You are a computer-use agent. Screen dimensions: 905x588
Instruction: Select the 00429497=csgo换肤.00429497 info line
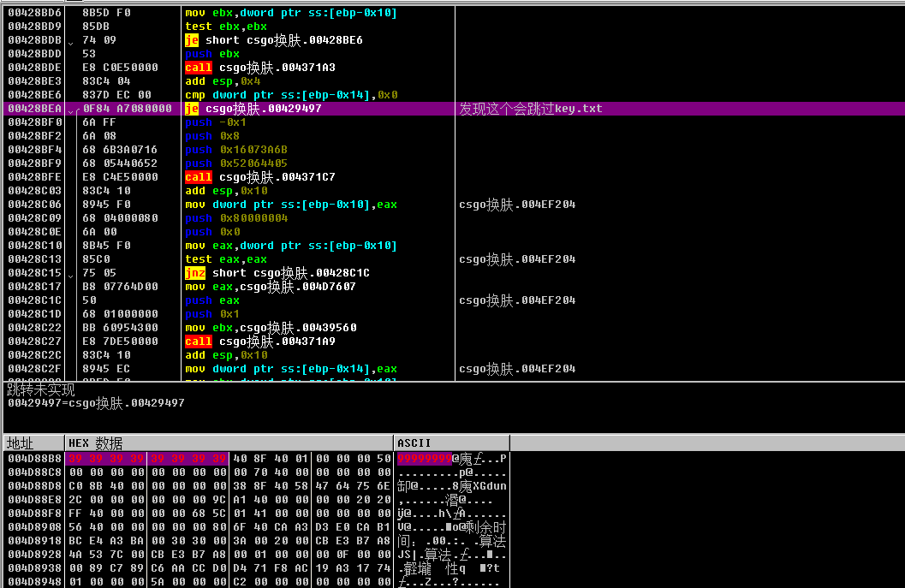[96, 403]
